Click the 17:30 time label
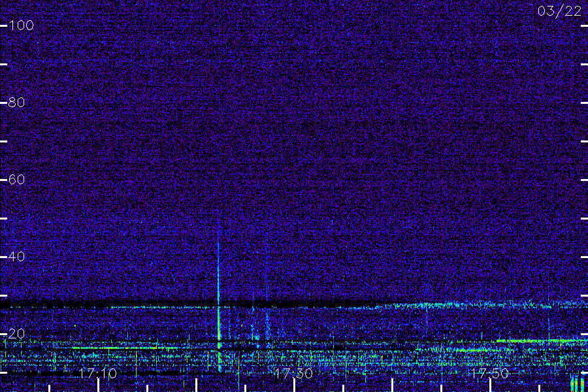 pos(293,373)
